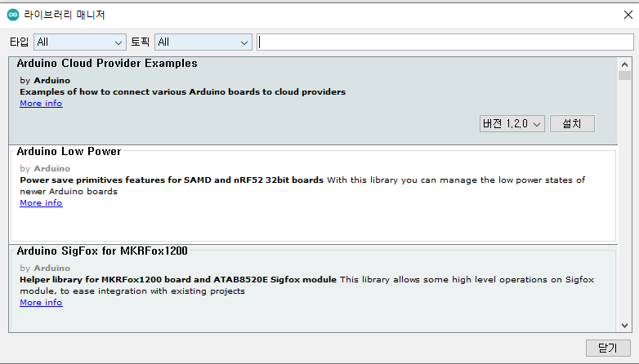Click the 타입 label text
This screenshot has height=364, width=639.
coord(19,42)
